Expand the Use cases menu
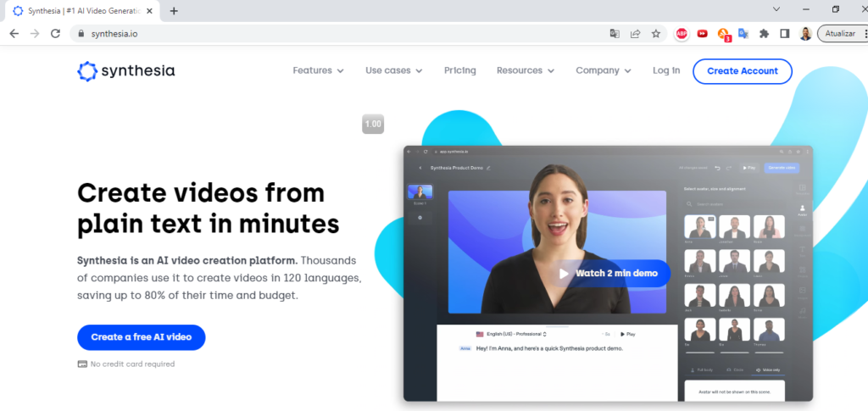 [x=393, y=71]
